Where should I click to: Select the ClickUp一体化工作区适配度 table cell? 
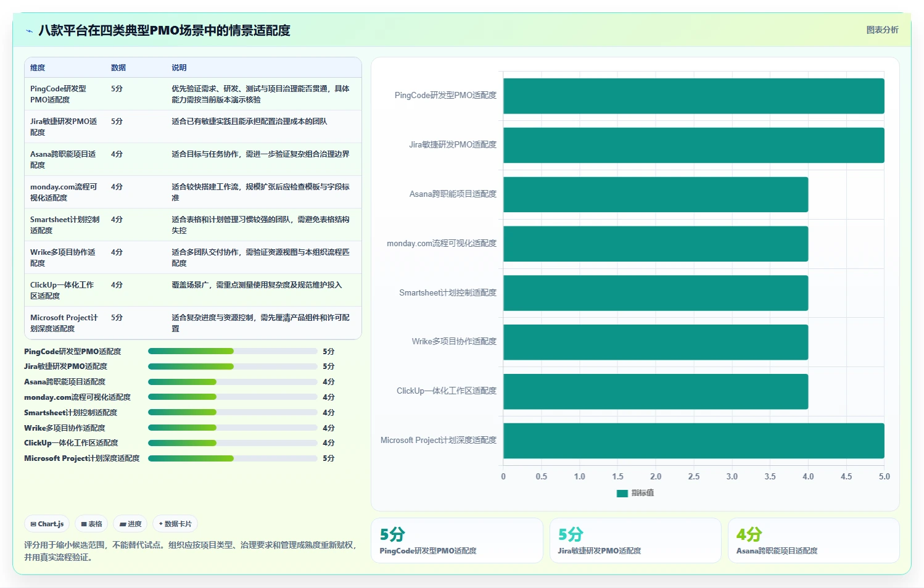point(65,290)
